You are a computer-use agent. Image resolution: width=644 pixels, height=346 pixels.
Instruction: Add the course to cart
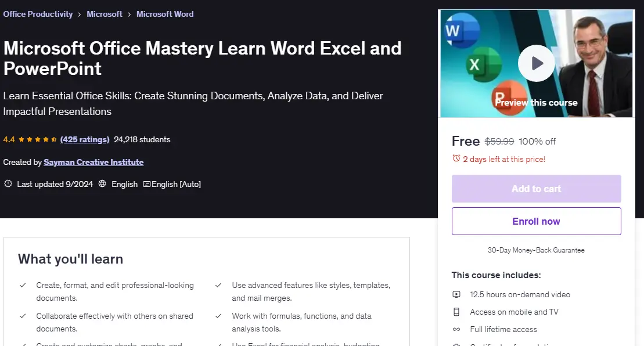537,189
